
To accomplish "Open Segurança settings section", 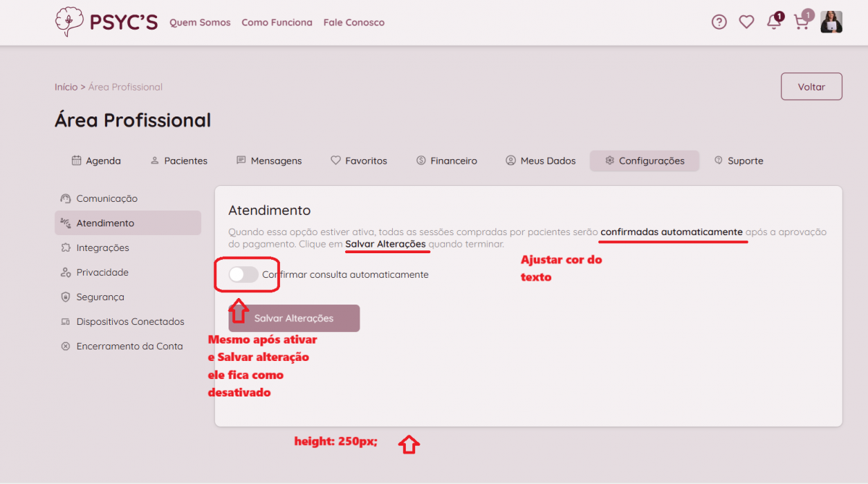I will (x=100, y=297).
